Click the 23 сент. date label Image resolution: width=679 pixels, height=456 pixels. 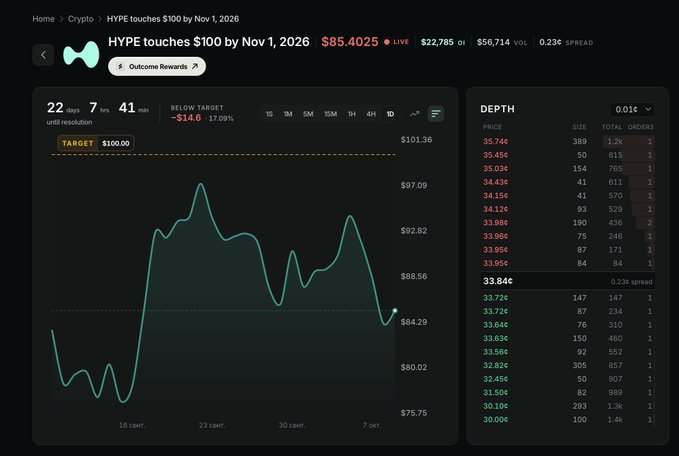click(x=212, y=425)
